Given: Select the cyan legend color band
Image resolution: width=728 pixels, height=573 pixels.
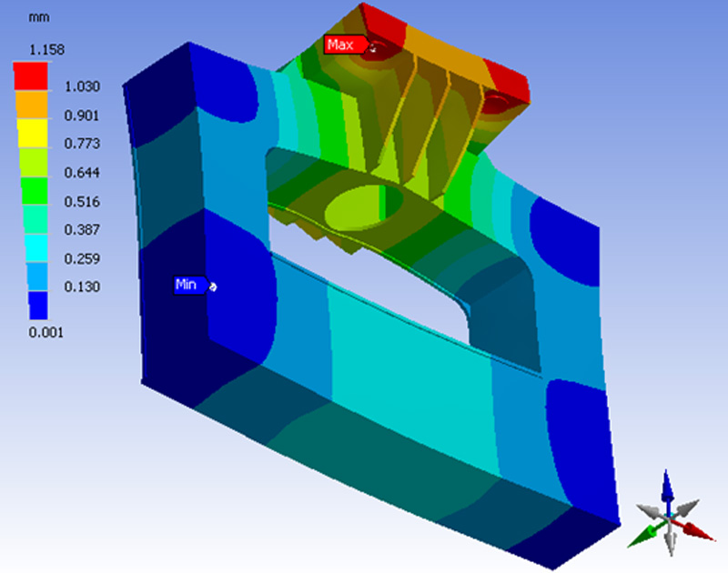Looking at the screenshot, I should click(35, 247).
